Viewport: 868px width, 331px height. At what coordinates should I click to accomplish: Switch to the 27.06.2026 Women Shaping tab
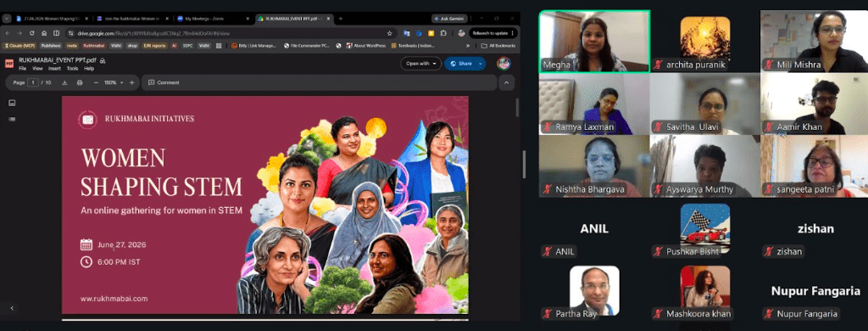(53, 19)
